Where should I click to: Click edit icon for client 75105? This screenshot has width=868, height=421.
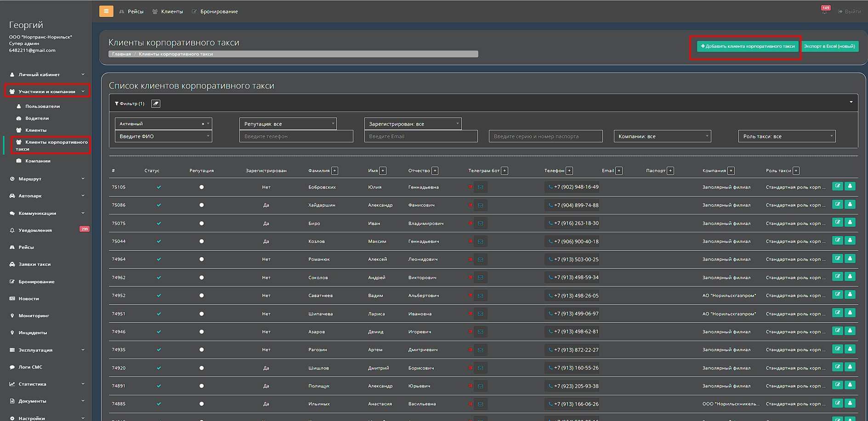click(x=837, y=186)
